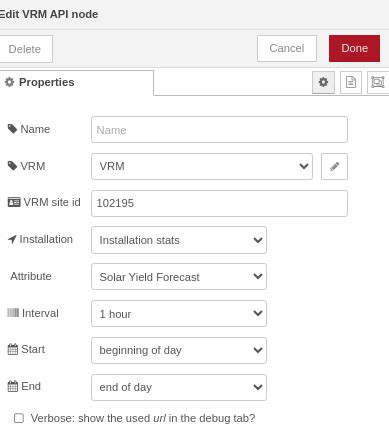Open node description document icon
This screenshot has width=389, height=439.
(351, 82)
